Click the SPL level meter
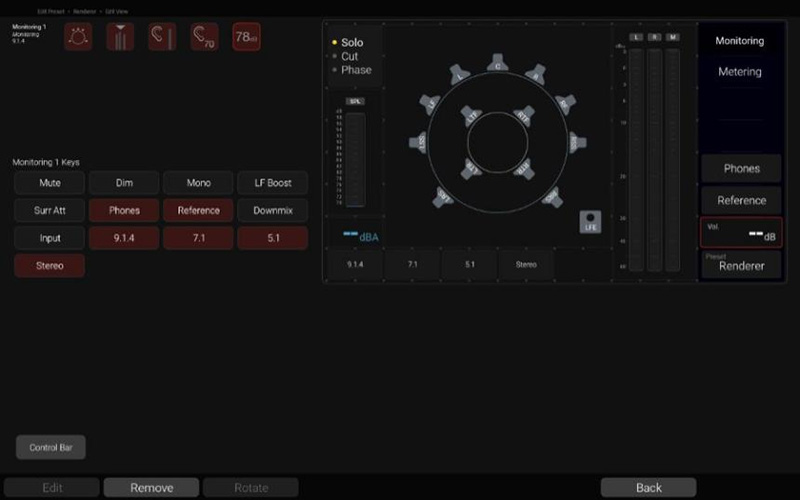800x500 pixels. click(355, 155)
